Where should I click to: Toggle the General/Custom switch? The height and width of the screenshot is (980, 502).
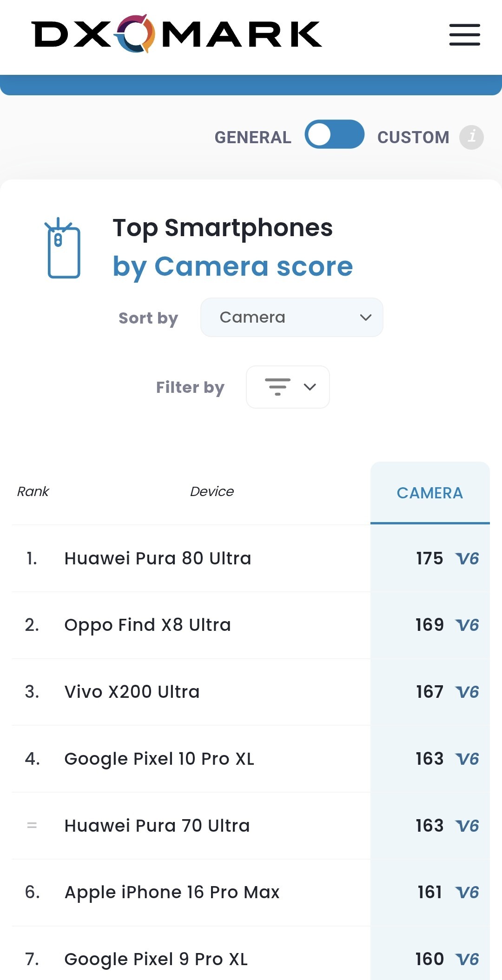click(334, 134)
